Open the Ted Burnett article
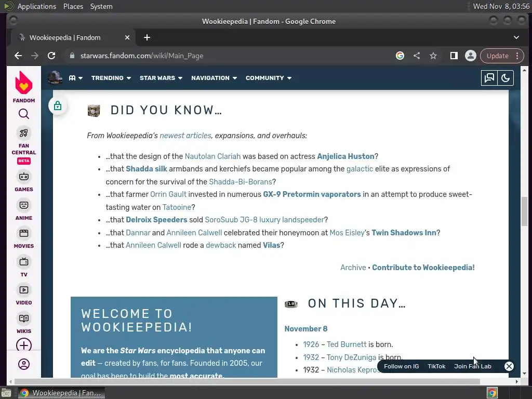 [x=347, y=344]
